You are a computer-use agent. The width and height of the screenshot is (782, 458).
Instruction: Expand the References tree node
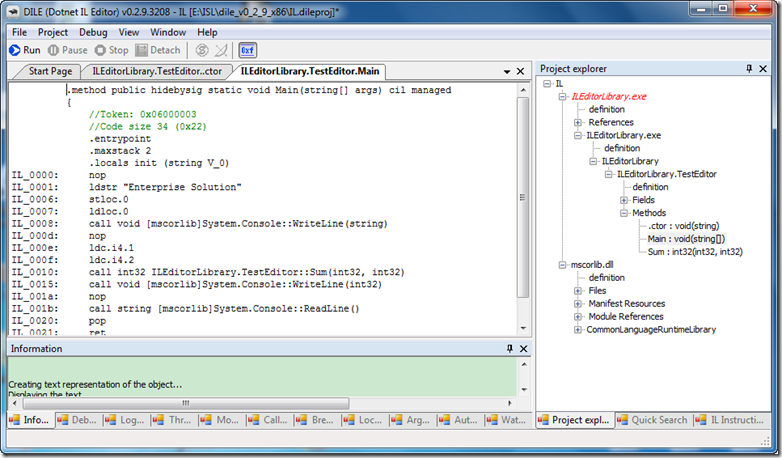[x=578, y=123]
